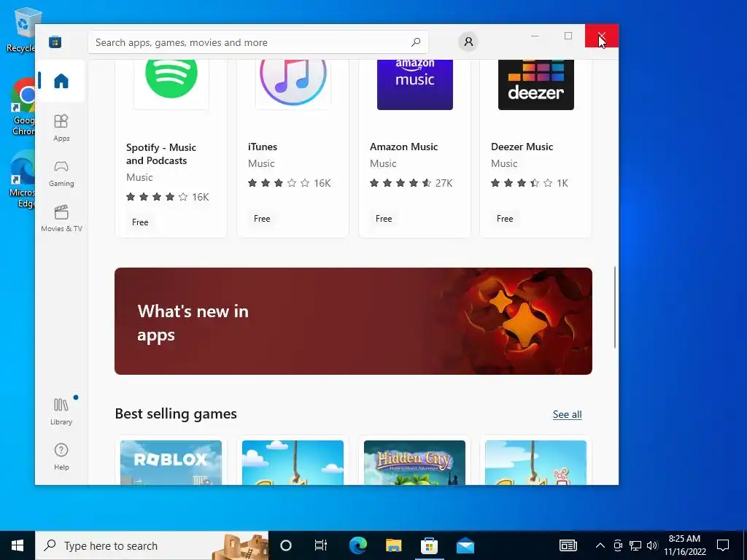Click See all for Best selling games

[567, 414]
